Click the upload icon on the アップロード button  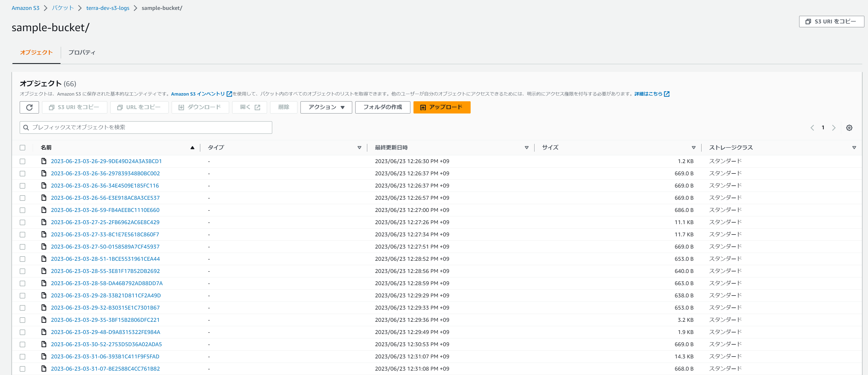click(x=423, y=107)
